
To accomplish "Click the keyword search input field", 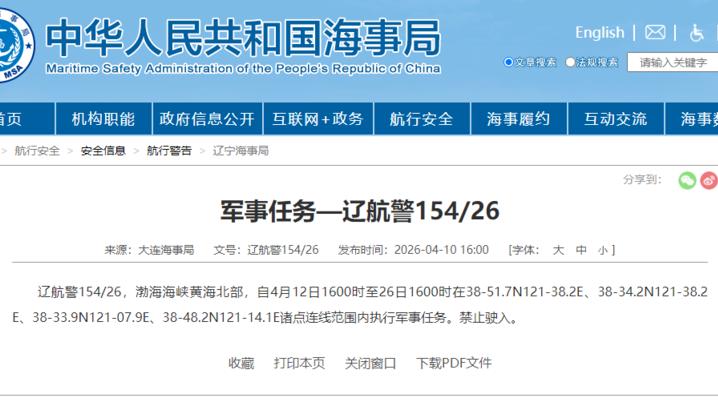I will tap(672, 62).
